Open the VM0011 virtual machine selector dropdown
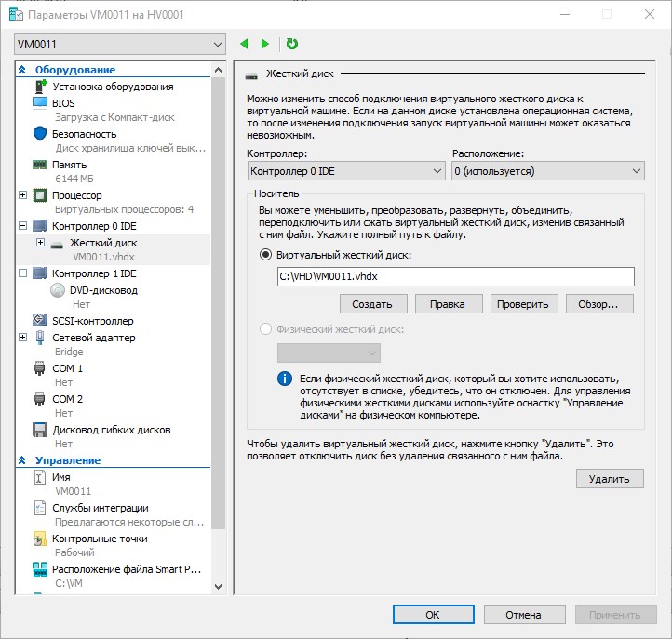The width and height of the screenshot is (672, 639). tap(120, 44)
